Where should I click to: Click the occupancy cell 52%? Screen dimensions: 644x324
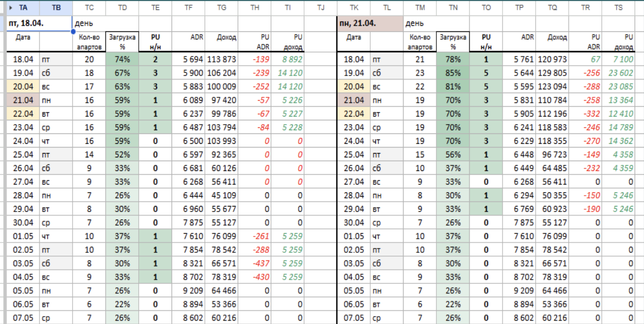pos(122,155)
